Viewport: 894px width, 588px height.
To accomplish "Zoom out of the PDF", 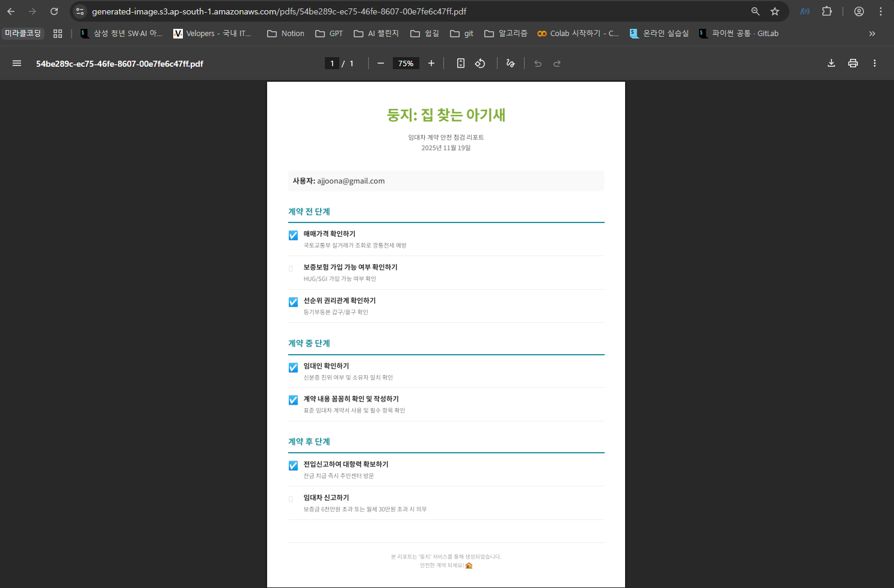I will tap(380, 63).
